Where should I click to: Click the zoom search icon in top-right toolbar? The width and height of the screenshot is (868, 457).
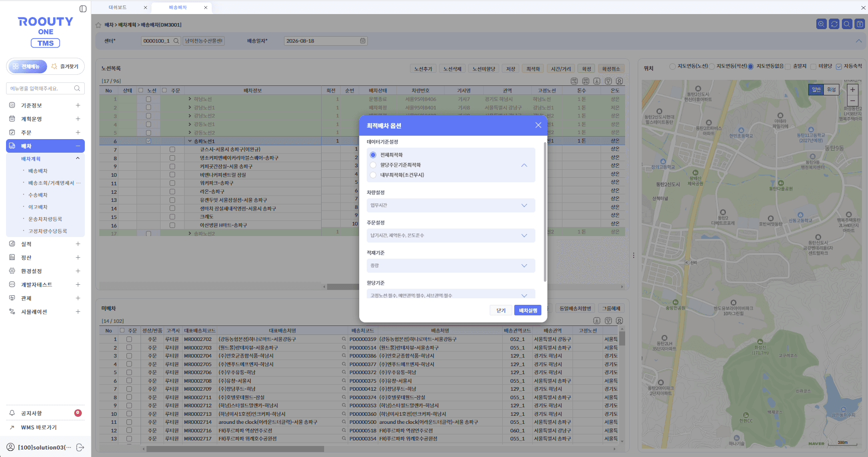[821, 24]
